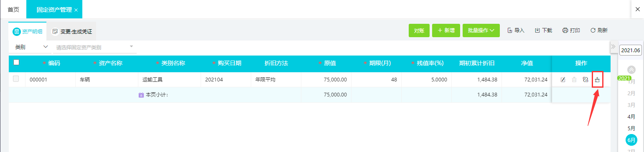Open the 类别 filter dropdown
This screenshot has height=152, width=644.
31,47
